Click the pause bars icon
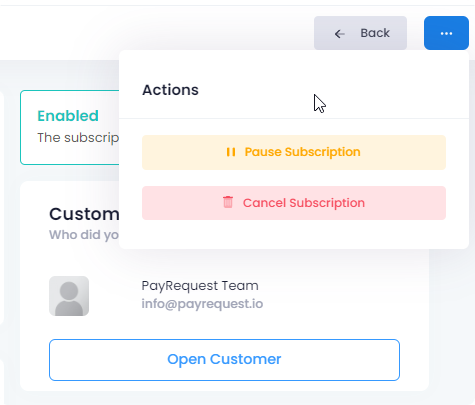The width and height of the screenshot is (475, 405). (231, 152)
